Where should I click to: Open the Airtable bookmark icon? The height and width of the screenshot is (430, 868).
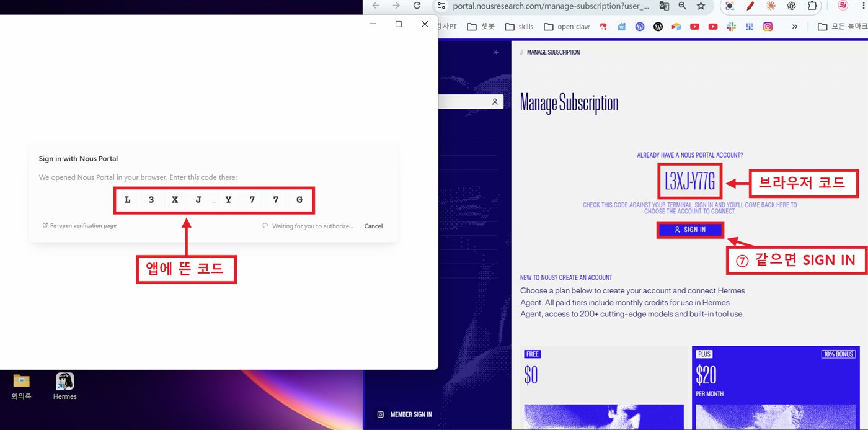pyautogui.click(x=676, y=27)
